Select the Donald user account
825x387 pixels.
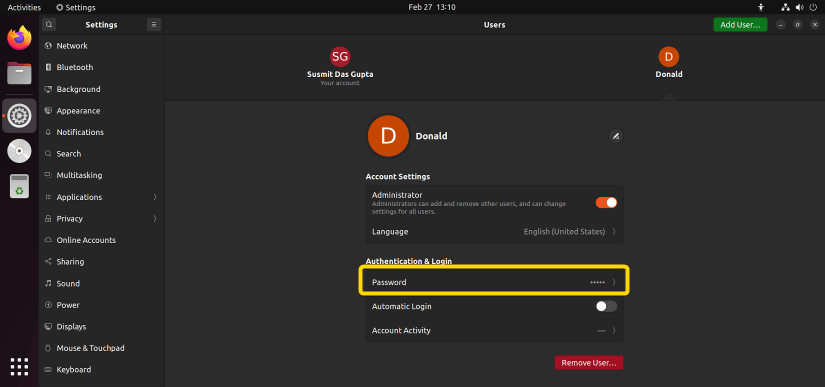669,63
